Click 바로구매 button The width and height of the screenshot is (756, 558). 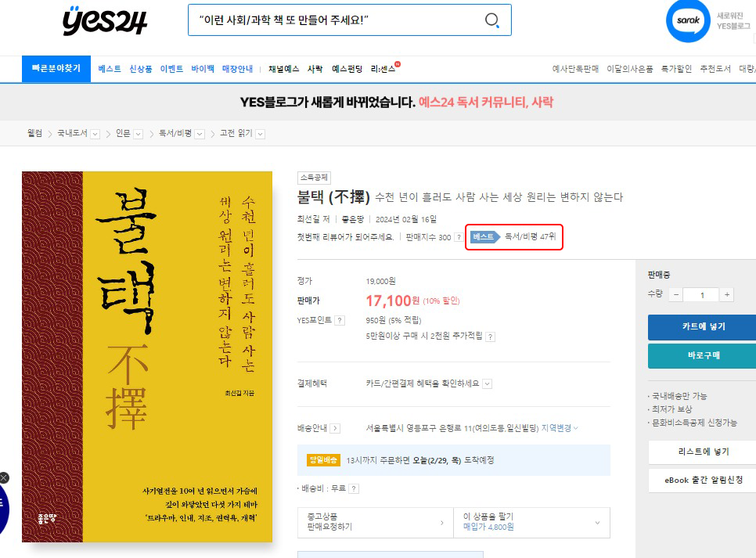702,355
